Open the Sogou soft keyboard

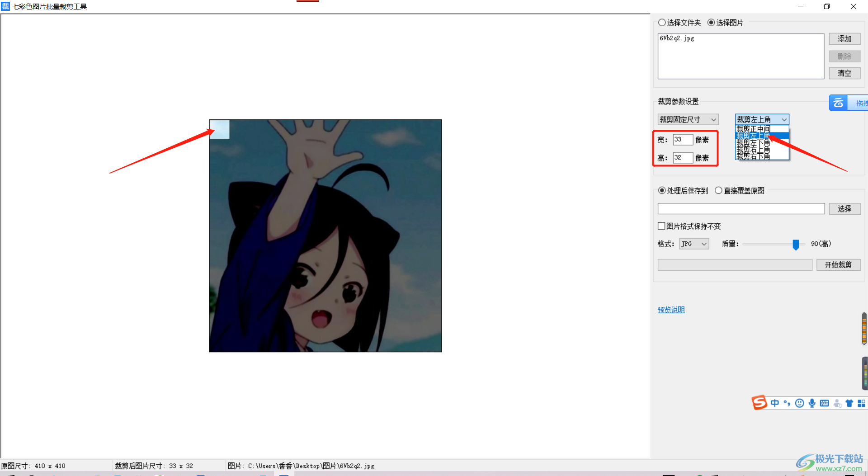point(824,403)
